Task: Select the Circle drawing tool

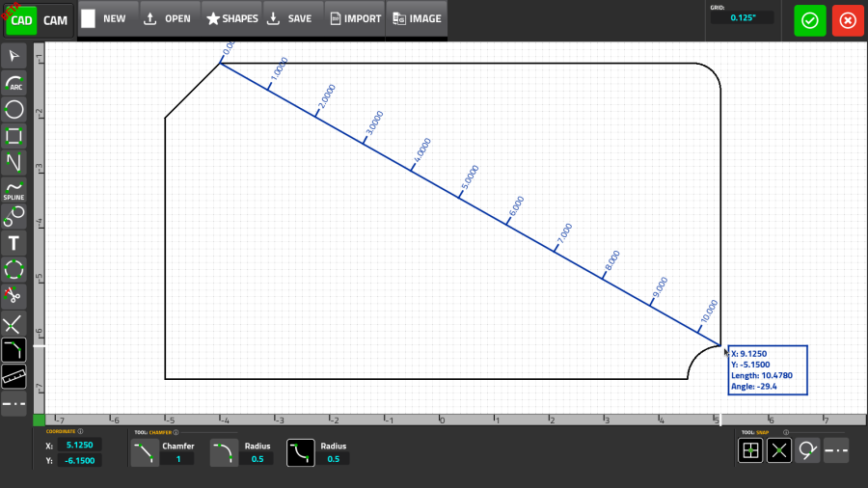Action: click(14, 110)
